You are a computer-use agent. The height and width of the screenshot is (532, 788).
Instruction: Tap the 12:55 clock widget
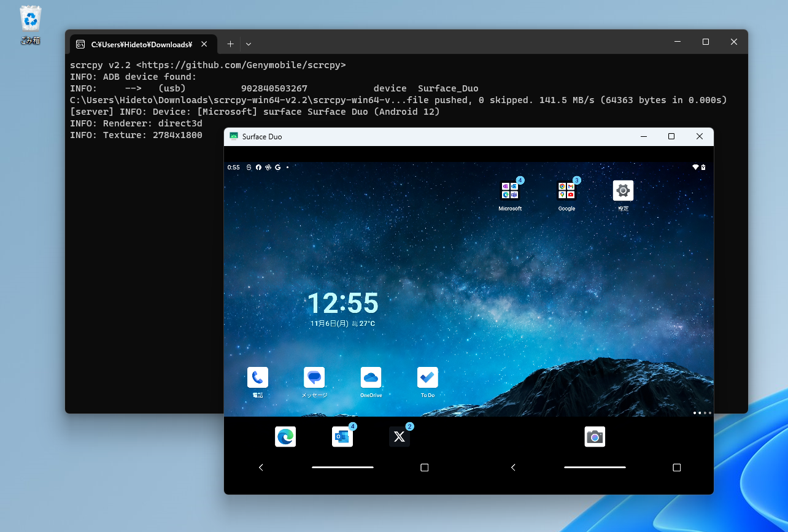(343, 303)
